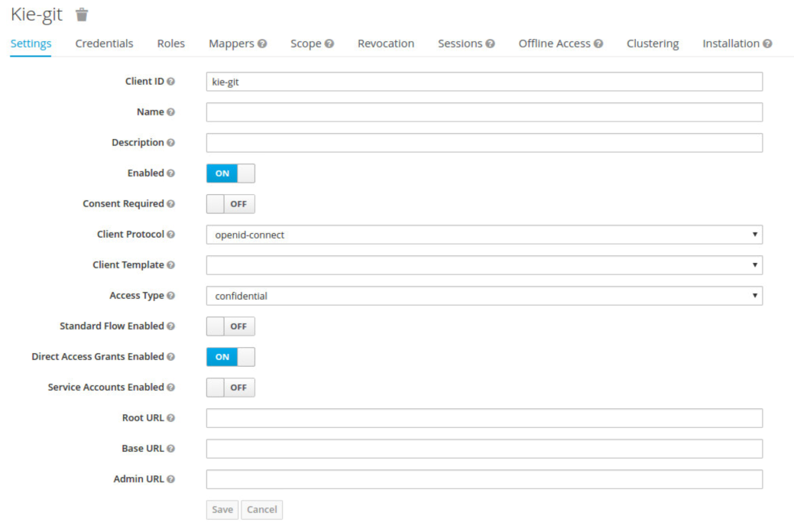The height and width of the screenshot is (532, 794).
Task: Click the help icon on Mappers tab
Action: click(262, 44)
